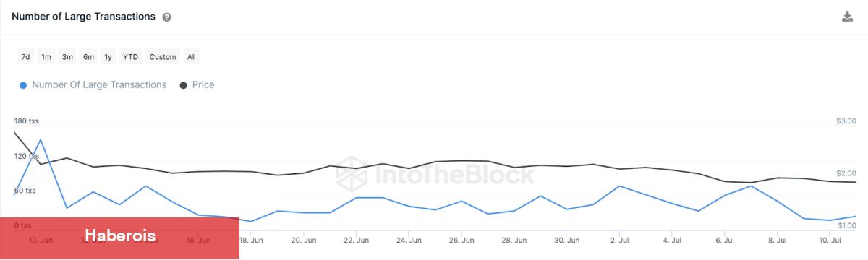
Task: Click the 22. Jun axis date marker
Action: (x=357, y=240)
